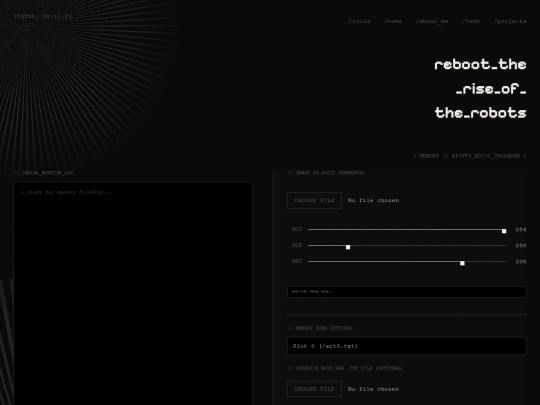Click Choose File under override with raw .txt

314,389
